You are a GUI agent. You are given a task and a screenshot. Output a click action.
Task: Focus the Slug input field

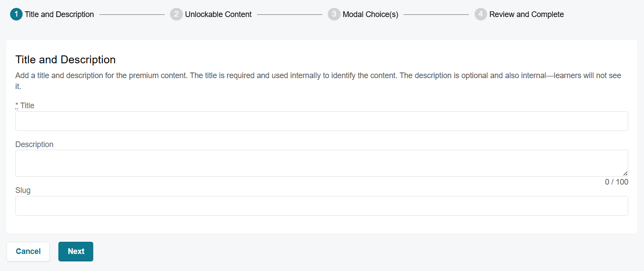coord(322,206)
